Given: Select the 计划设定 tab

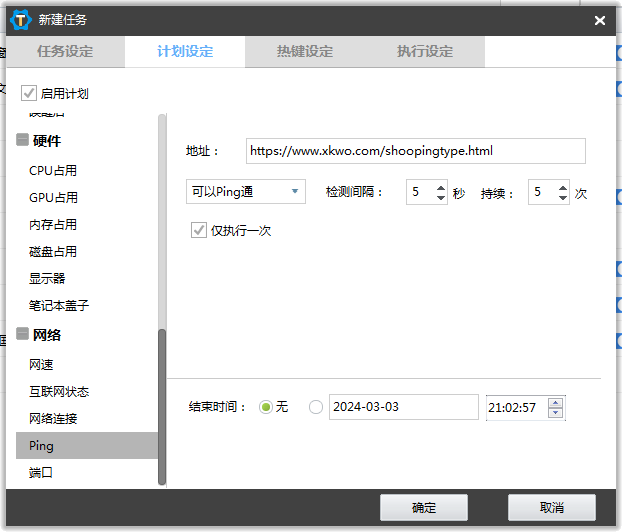Looking at the screenshot, I should [185, 52].
